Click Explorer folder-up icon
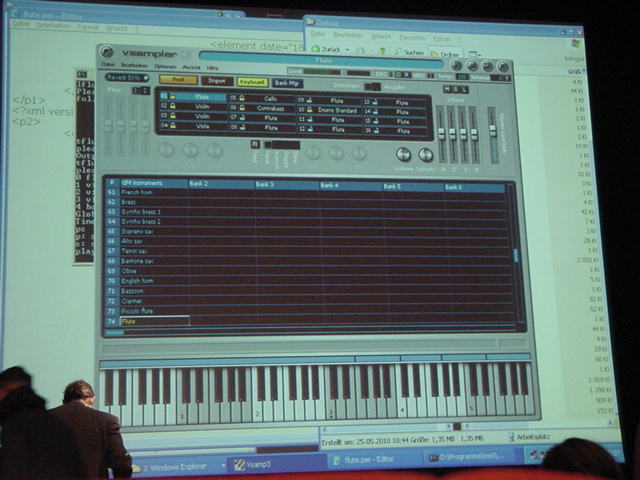The image size is (640, 480). tap(382, 51)
